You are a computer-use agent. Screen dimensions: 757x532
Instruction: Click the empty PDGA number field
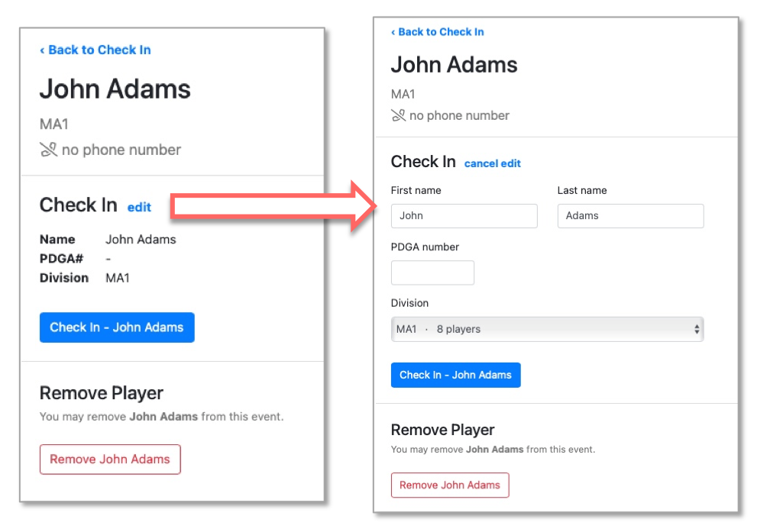point(432,272)
